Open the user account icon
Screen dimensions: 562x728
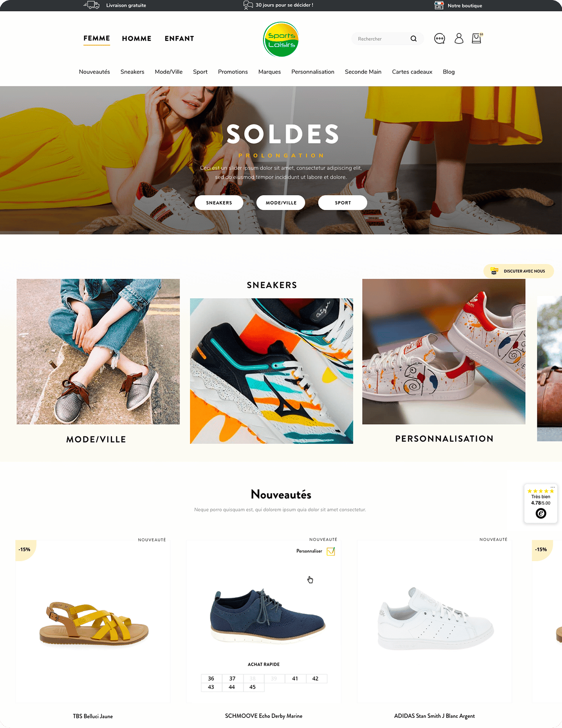coord(459,39)
